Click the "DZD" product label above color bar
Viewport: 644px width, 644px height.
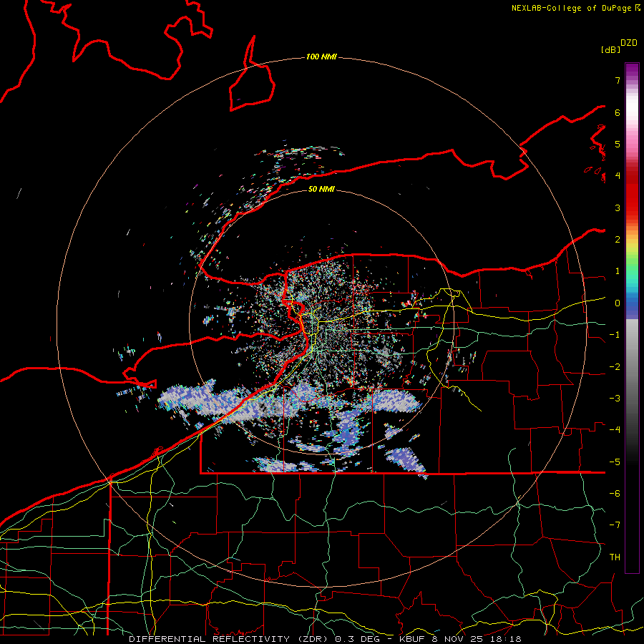pos(629,43)
